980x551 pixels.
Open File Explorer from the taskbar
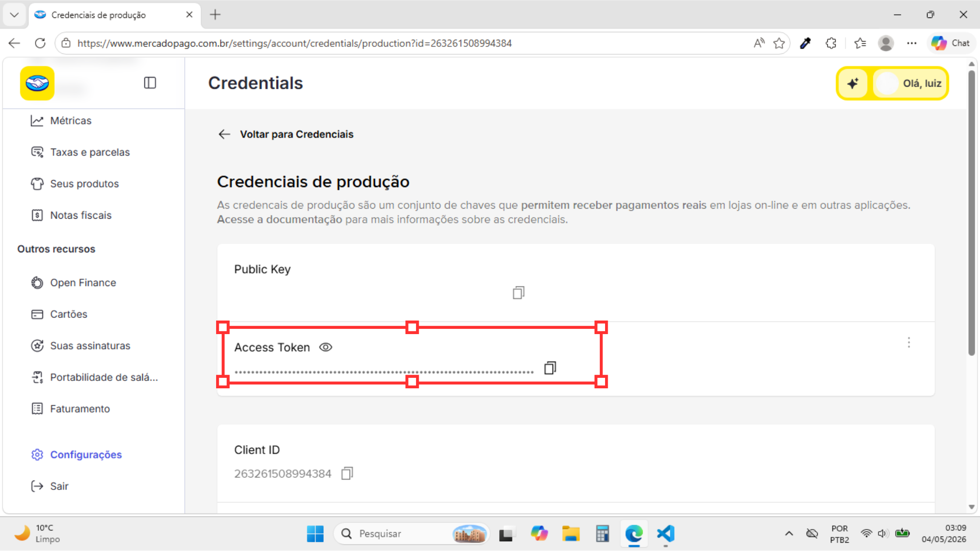[x=570, y=534]
